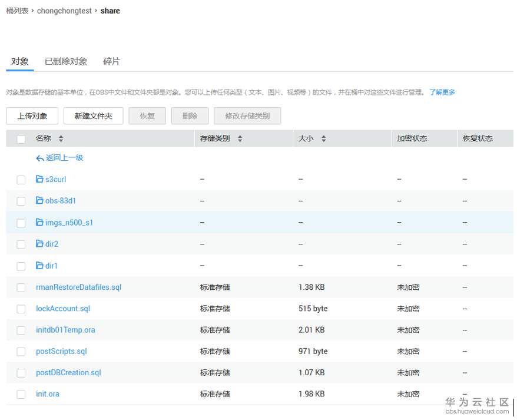The width and height of the screenshot is (517, 420).
Task: Click the folder icon beside obs-83d1
Action: click(38, 201)
